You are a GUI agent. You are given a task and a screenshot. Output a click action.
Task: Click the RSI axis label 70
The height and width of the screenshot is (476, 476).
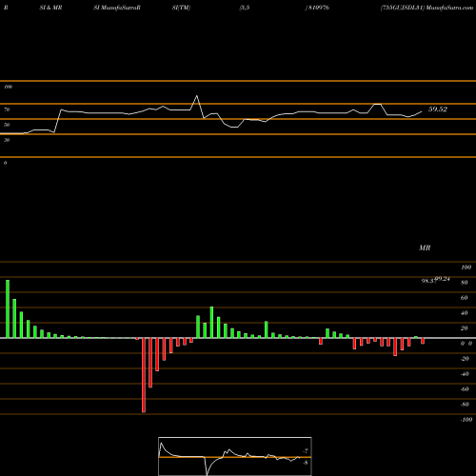pos(7,109)
